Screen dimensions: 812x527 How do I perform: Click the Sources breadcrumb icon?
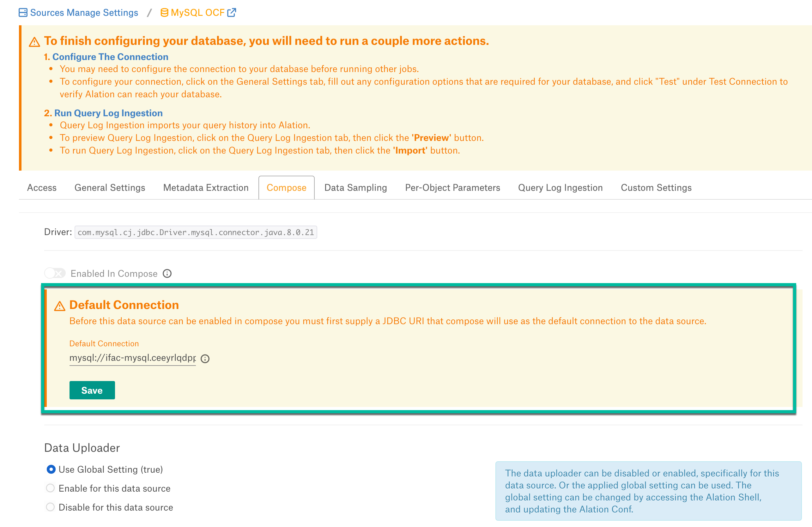tap(23, 13)
